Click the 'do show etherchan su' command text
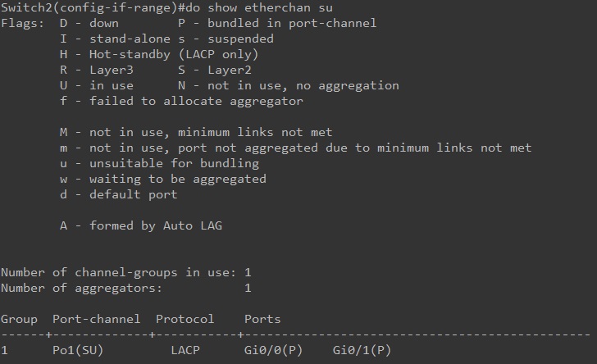597x364 pixels. click(263, 8)
